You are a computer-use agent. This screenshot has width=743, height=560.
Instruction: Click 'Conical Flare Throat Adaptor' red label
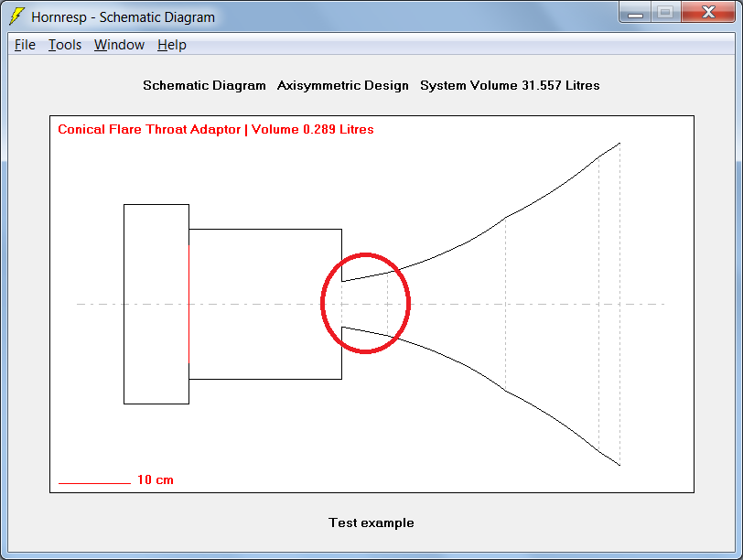tap(149, 129)
